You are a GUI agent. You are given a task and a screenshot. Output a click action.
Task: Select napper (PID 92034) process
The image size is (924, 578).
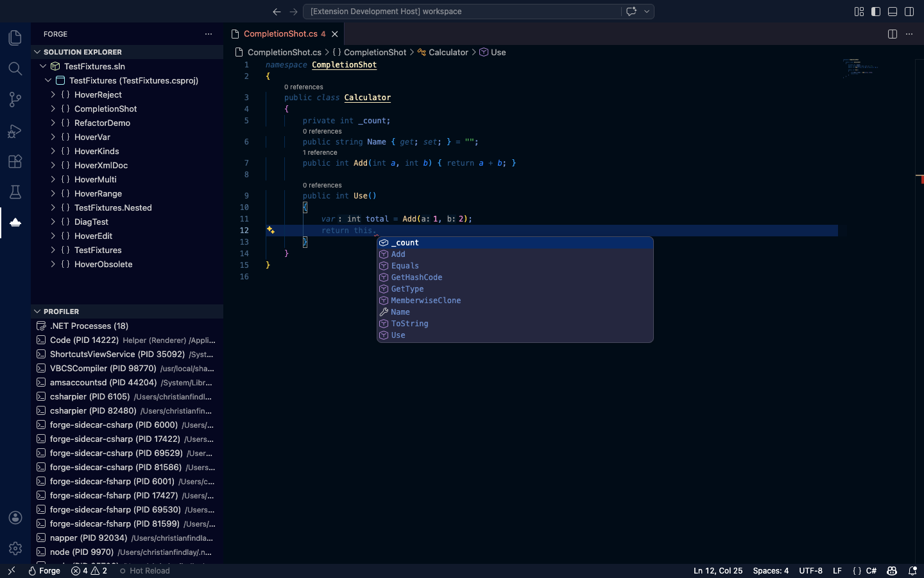coord(127,538)
